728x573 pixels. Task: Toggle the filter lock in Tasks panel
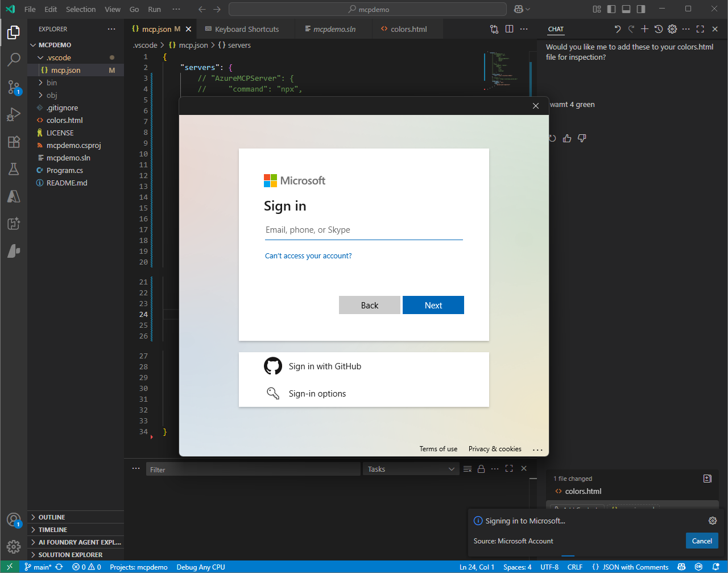(481, 468)
